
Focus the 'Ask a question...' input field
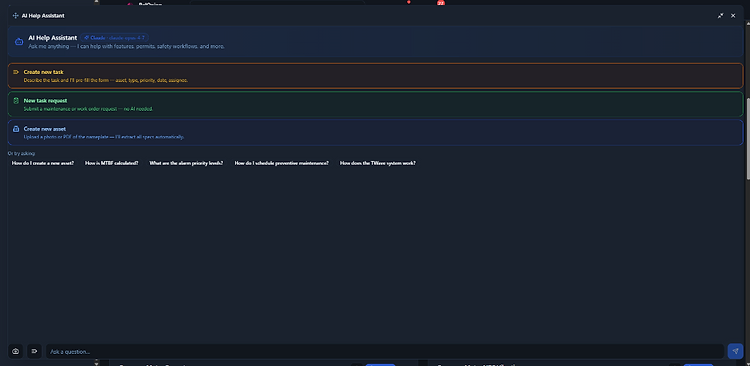385,351
